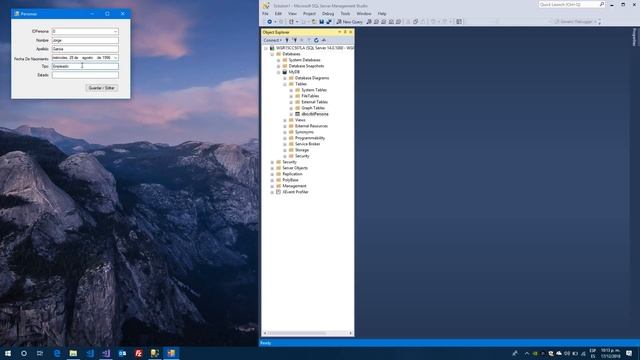Open Microsoft Edge from the taskbar
640x360 pixels.
[57, 353]
